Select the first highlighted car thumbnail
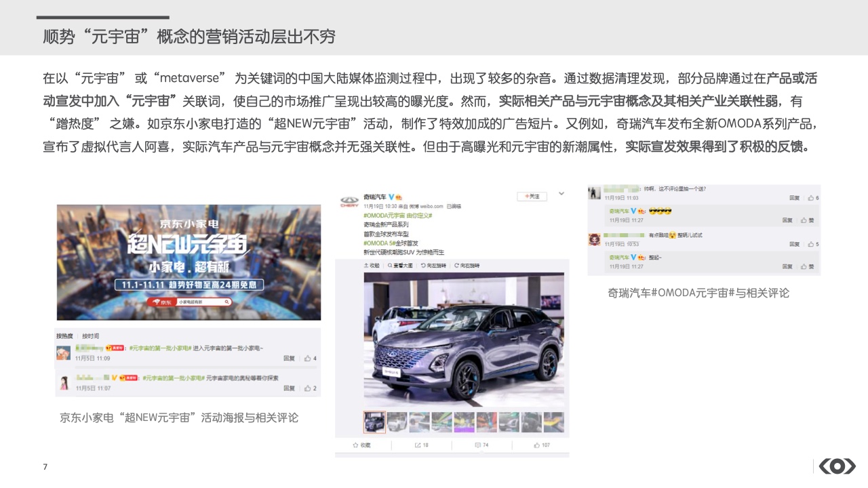Screen dimensions: 868x488 pos(374,422)
